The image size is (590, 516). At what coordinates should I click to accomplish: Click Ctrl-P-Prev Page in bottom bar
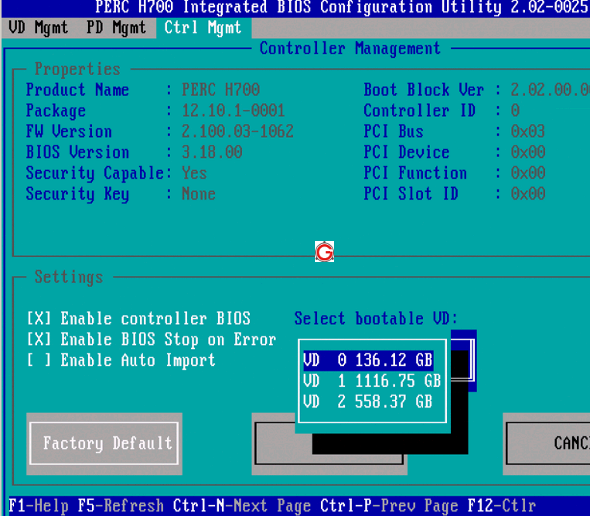tap(389, 506)
